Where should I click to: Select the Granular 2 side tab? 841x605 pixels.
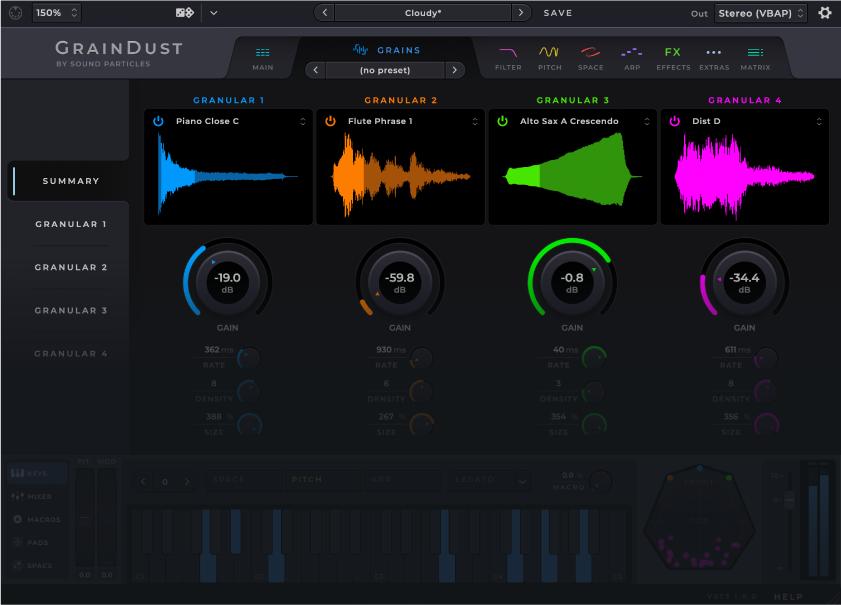click(x=71, y=267)
